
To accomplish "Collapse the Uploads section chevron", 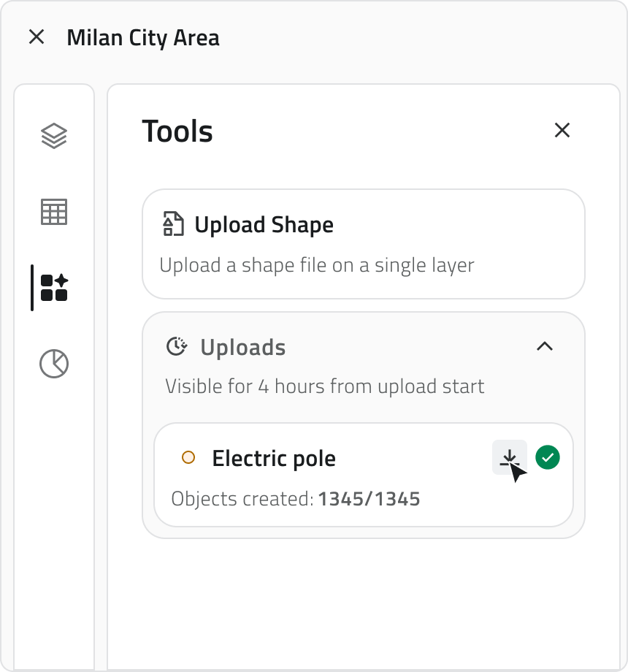I will coord(543,346).
